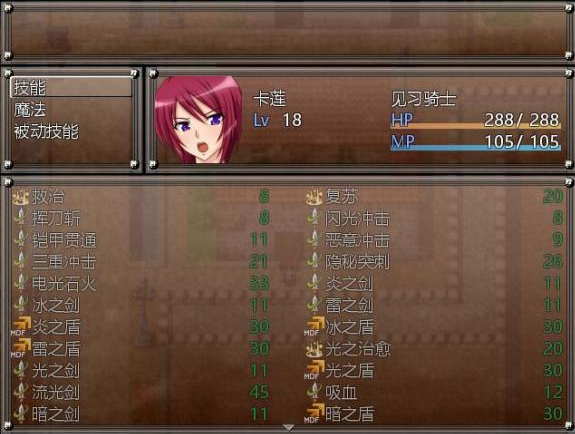Click the 见习骑士 class label
The width and height of the screenshot is (575, 434).
424,99
